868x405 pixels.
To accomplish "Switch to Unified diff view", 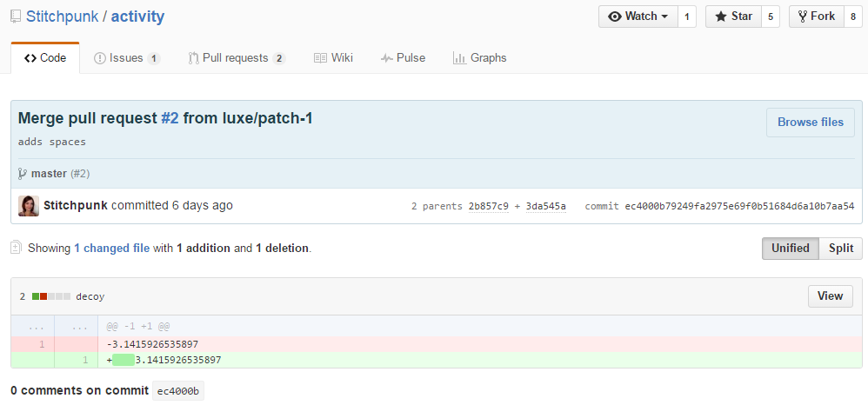I will [x=790, y=248].
